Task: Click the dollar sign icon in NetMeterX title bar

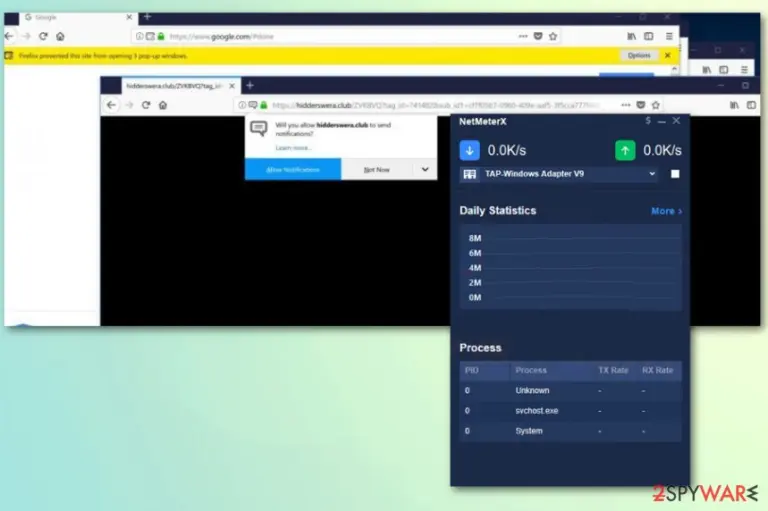Action: [648, 121]
